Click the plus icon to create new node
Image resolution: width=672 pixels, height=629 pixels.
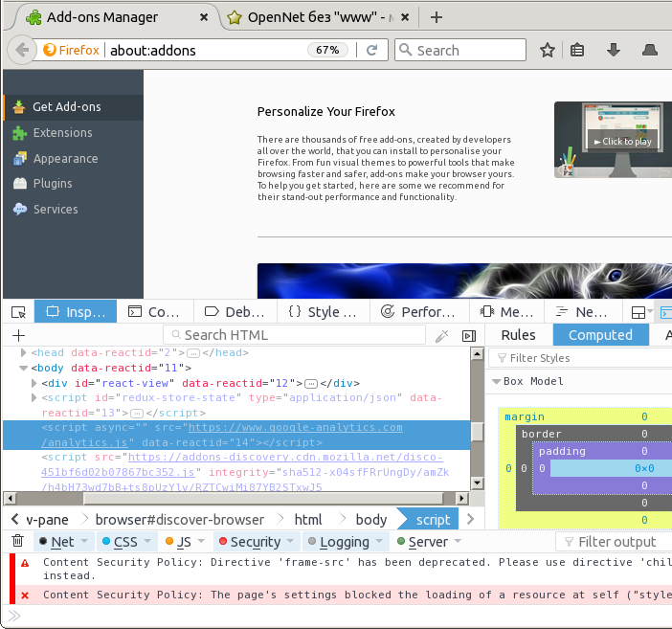[18, 335]
